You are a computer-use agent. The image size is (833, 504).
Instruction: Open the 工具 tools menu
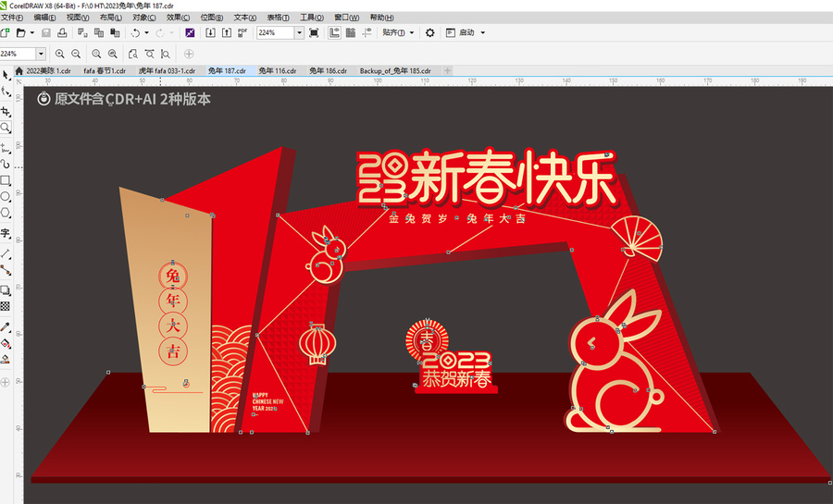[312, 18]
